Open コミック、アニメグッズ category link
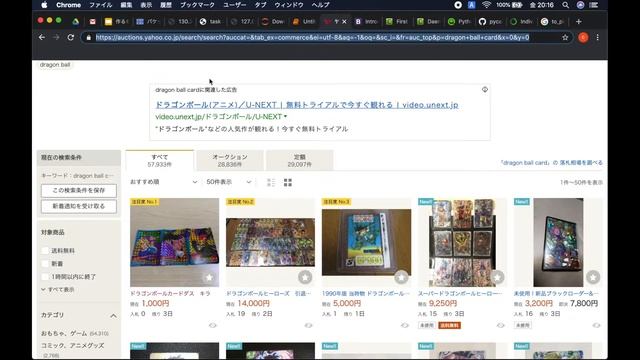This screenshot has width=640, height=360. [x=73, y=345]
